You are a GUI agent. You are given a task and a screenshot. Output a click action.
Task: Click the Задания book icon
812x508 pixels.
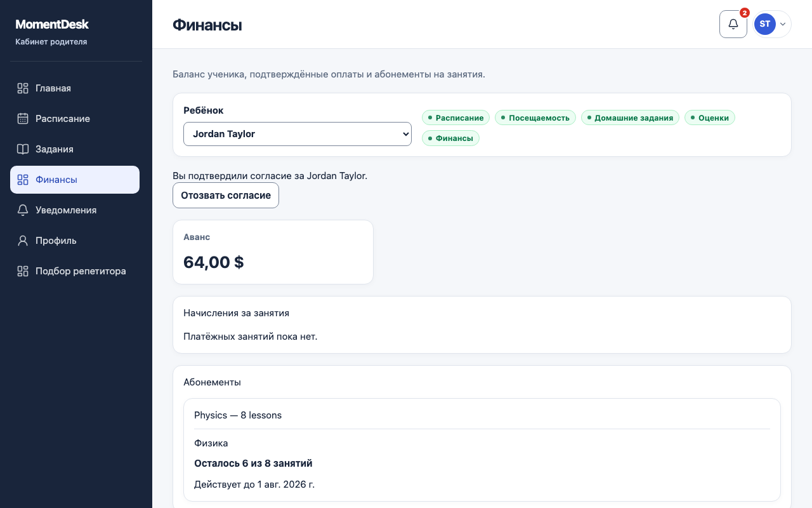[23, 149]
